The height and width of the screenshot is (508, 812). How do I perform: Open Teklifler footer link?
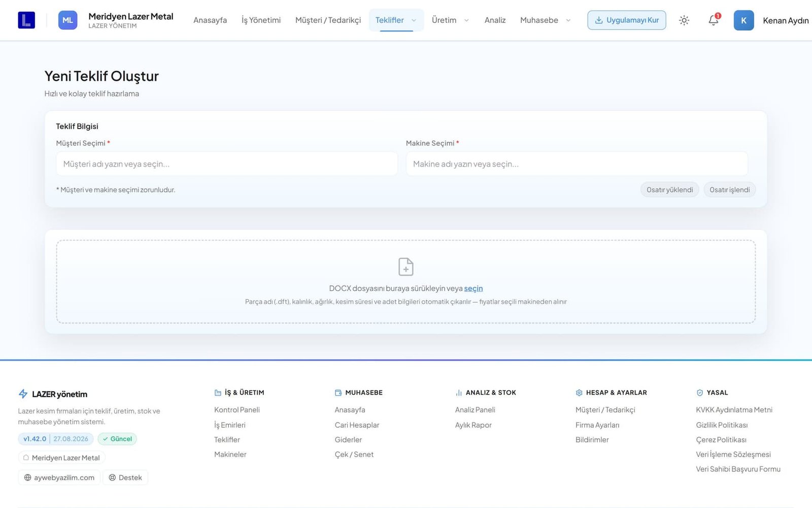pyautogui.click(x=227, y=440)
